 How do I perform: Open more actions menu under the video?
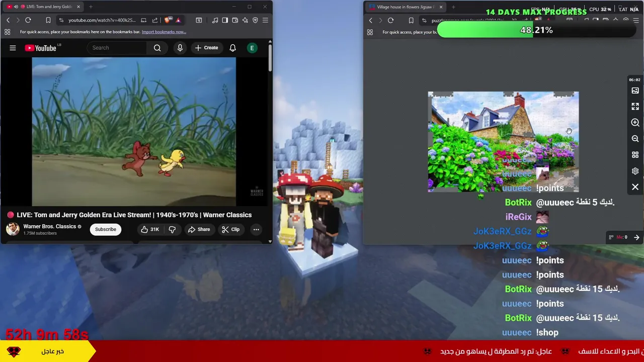pos(256,229)
